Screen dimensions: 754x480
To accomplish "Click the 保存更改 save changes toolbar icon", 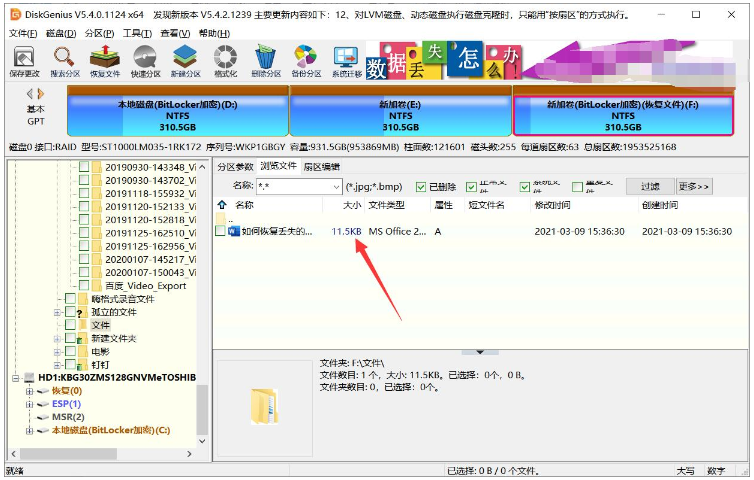I will click(24, 61).
